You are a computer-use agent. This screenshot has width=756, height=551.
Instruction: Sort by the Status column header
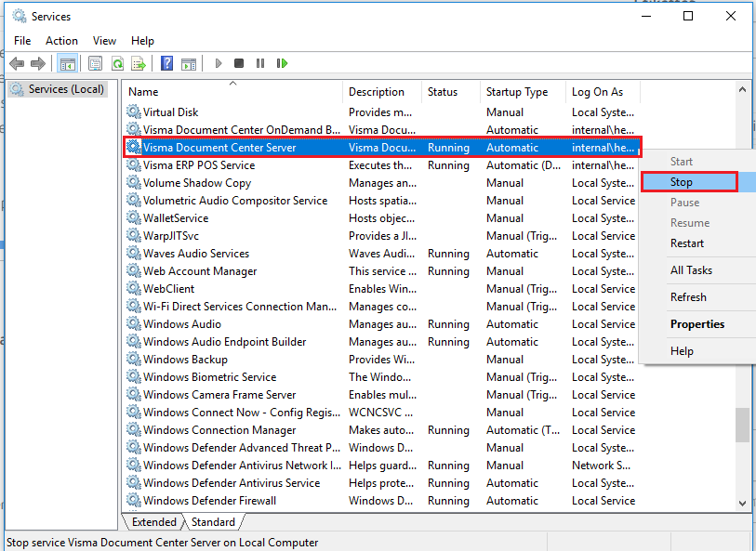point(451,92)
